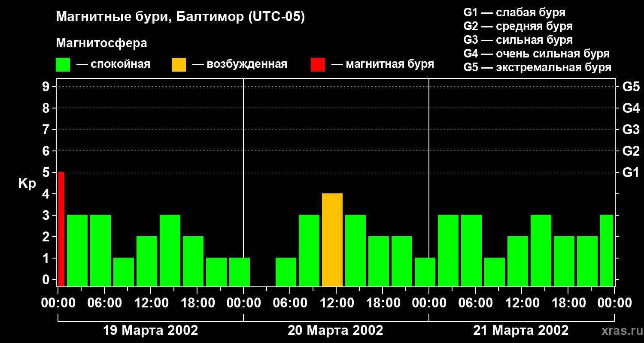Click the '19 Марта 2002' date label

click(151, 330)
